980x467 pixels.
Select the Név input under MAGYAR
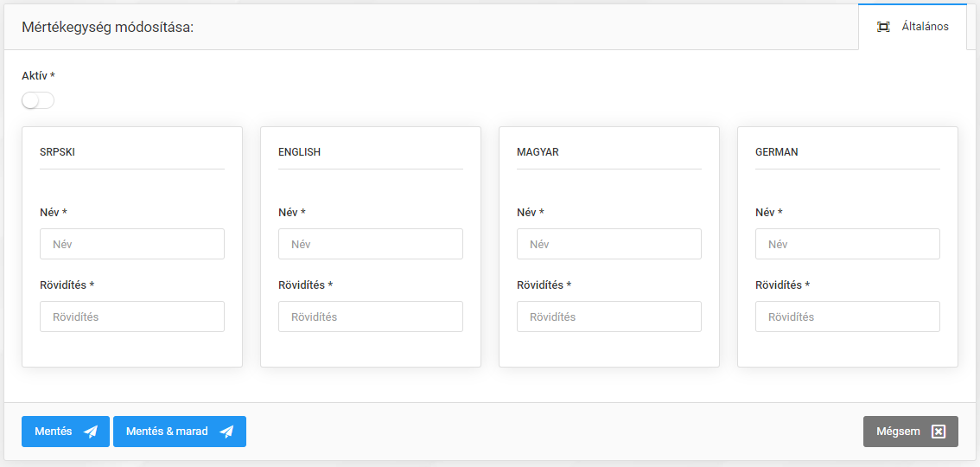pyautogui.click(x=609, y=244)
